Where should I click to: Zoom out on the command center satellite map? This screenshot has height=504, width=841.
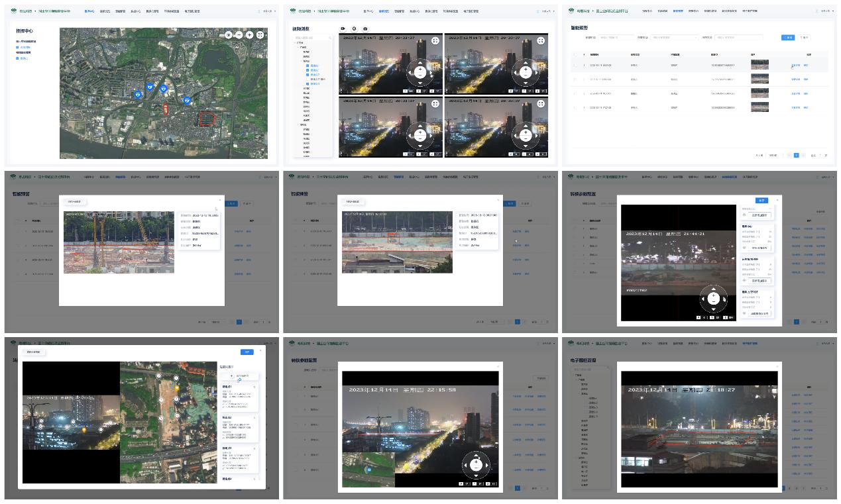(239, 35)
